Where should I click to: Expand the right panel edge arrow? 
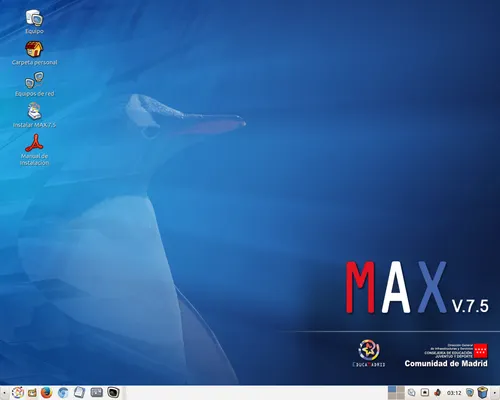(494, 393)
